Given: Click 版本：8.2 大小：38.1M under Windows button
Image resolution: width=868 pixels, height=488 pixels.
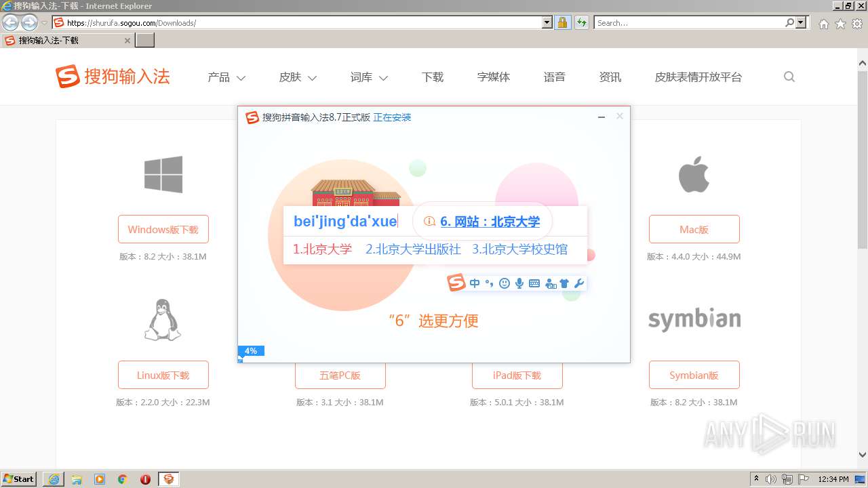Looking at the screenshot, I should click(163, 257).
